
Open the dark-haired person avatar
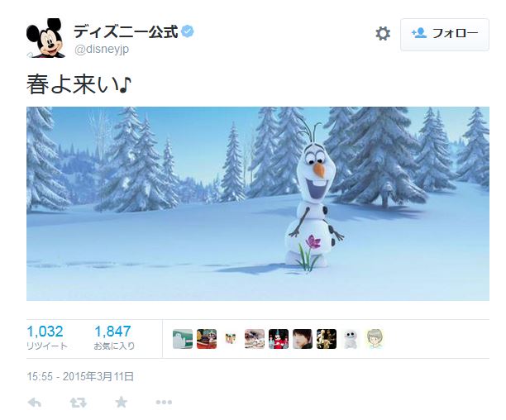tap(303, 339)
